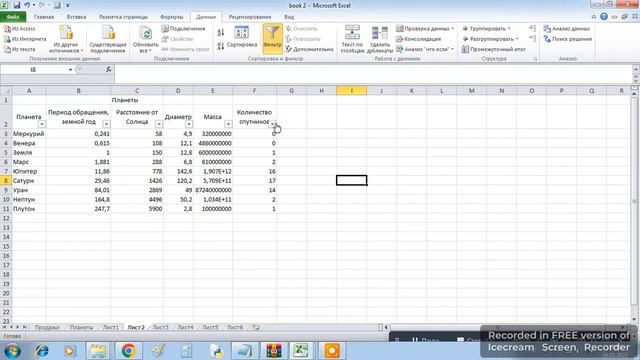Select cell containing Юпитер
This screenshot has width=640, height=360.
point(29,171)
